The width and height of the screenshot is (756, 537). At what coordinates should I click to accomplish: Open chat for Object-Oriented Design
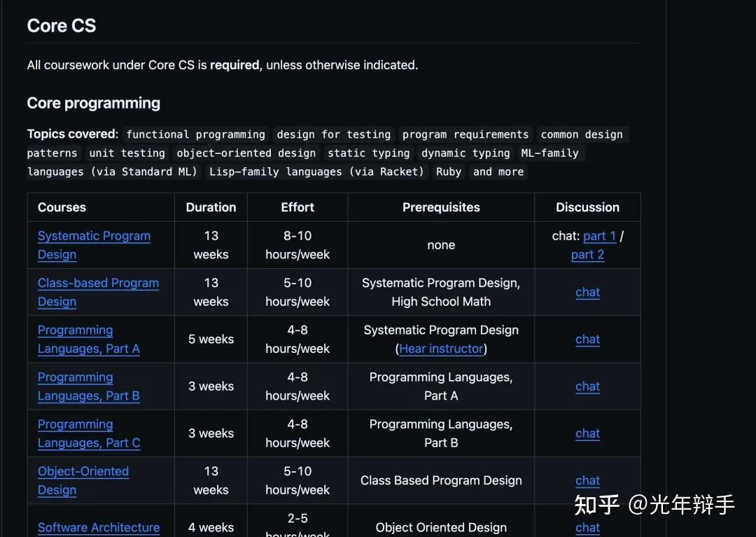point(587,480)
